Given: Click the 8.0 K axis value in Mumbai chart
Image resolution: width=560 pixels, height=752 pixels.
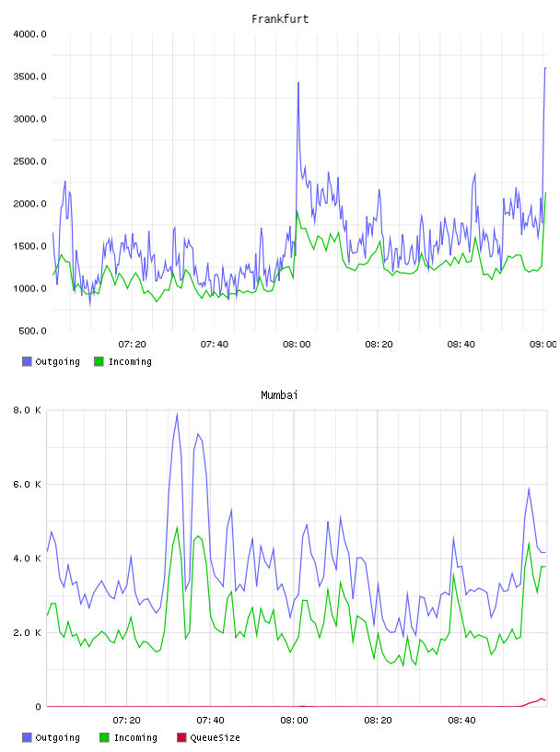Looking at the screenshot, I should pos(27,410).
